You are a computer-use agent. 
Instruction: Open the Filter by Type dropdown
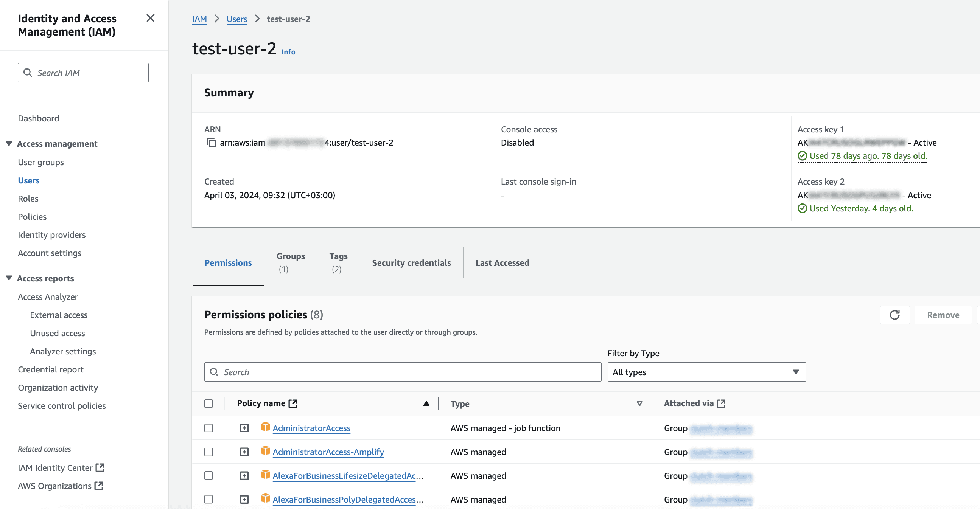[706, 372]
